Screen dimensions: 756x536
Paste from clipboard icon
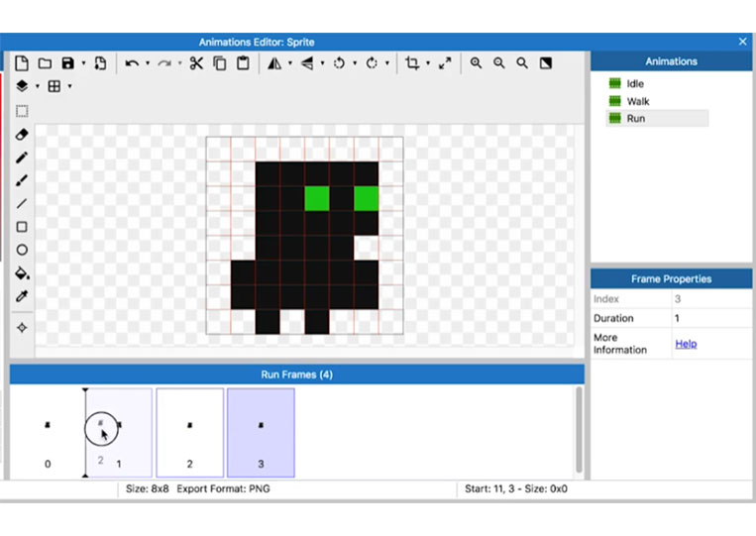coord(243,63)
